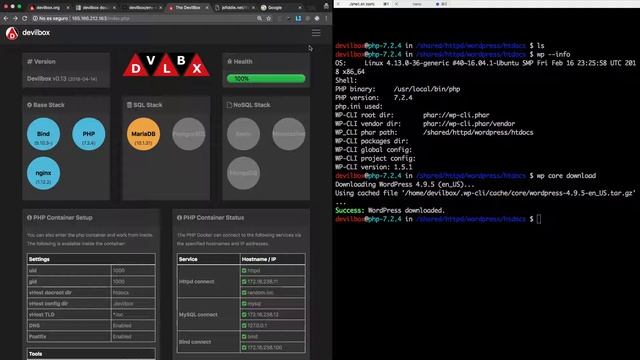Go back with browser back arrow
640x360 pixels.
pos(6,18)
